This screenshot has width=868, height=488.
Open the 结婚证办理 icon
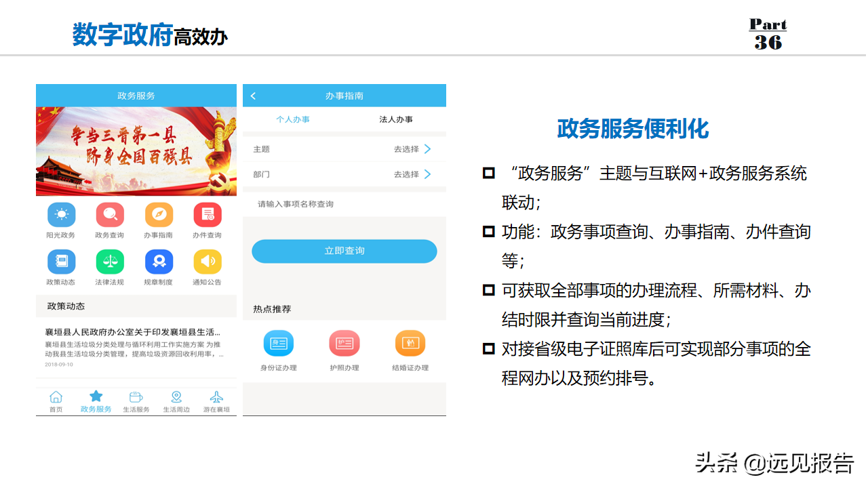[x=410, y=343]
